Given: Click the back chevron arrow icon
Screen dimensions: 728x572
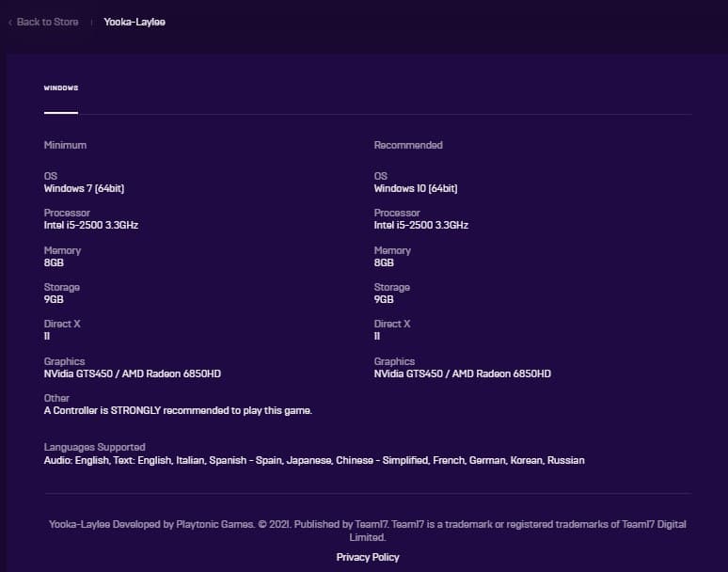Looking at the screenshot, I should (x=10, y=23).
